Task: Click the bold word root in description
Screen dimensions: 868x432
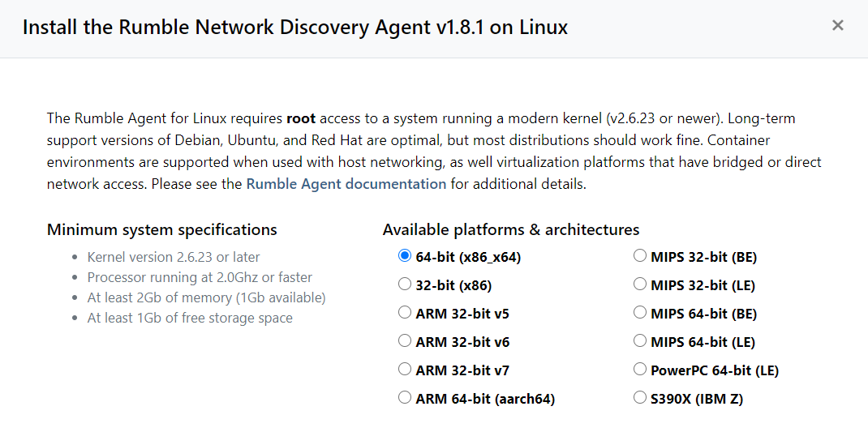Action: tap(301, 118)
